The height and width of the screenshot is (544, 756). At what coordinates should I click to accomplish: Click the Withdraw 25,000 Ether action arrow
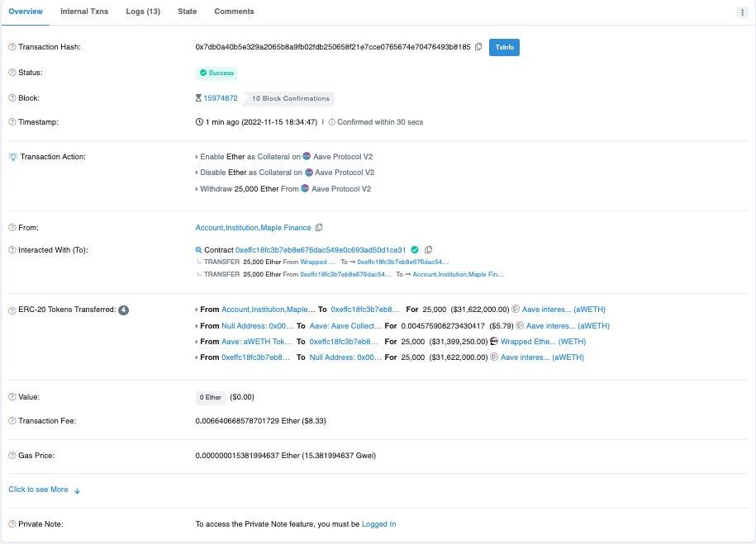197,189
